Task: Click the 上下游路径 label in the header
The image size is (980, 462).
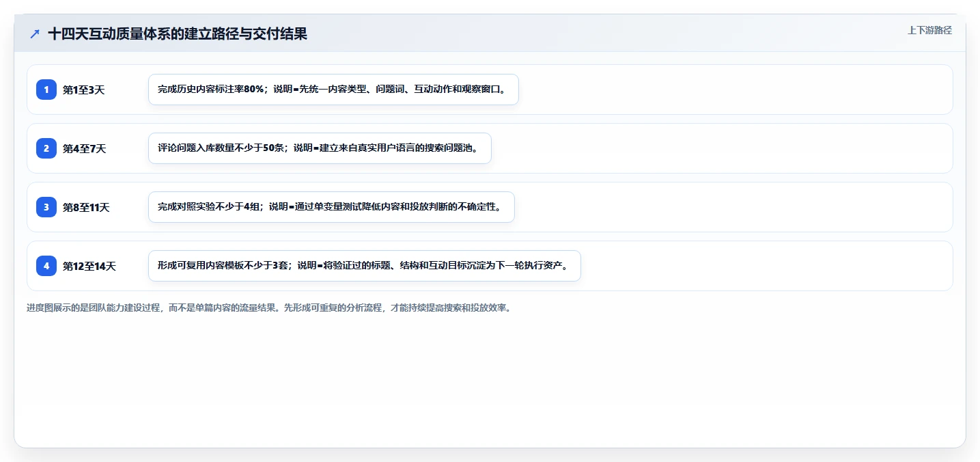Action: (929, 30)
